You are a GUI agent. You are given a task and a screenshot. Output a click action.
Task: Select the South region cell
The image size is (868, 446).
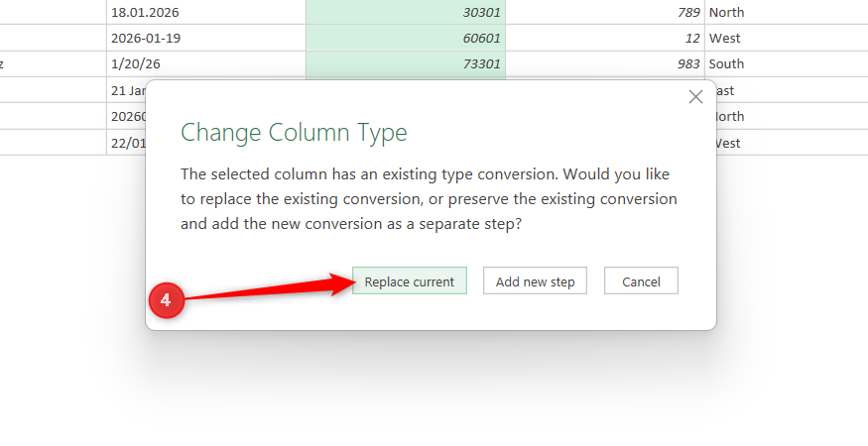[786, 64]
